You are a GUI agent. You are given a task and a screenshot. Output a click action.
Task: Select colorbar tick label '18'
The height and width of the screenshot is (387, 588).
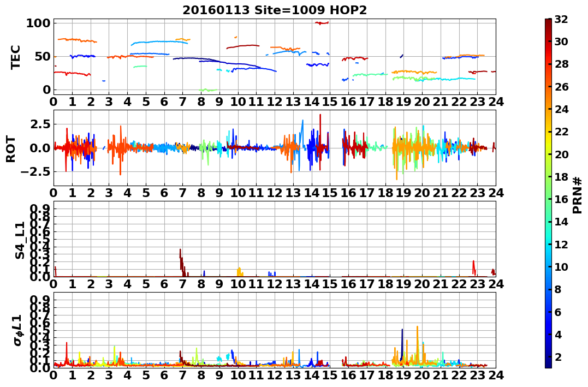[561, 177]
